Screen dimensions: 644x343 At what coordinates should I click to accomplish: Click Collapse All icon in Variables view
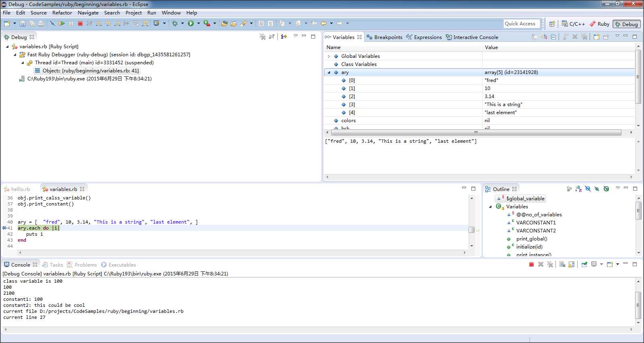(x=553, y=37)
